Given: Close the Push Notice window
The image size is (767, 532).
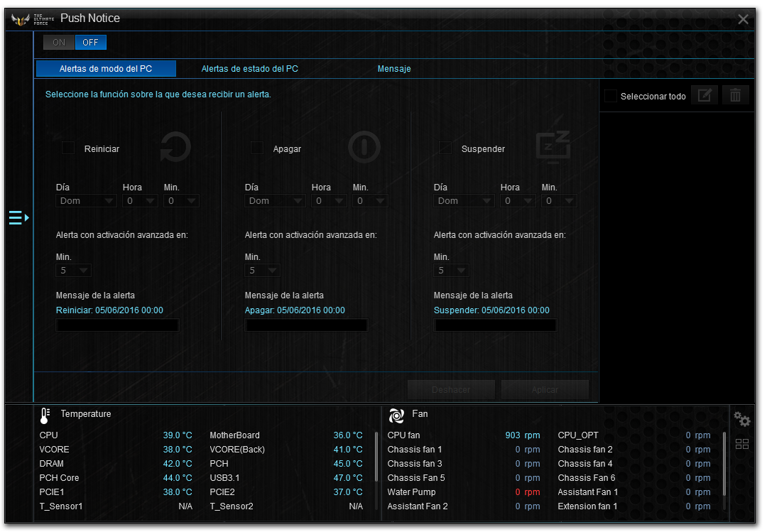Looking at the screenshot, I should coord(743,19).
